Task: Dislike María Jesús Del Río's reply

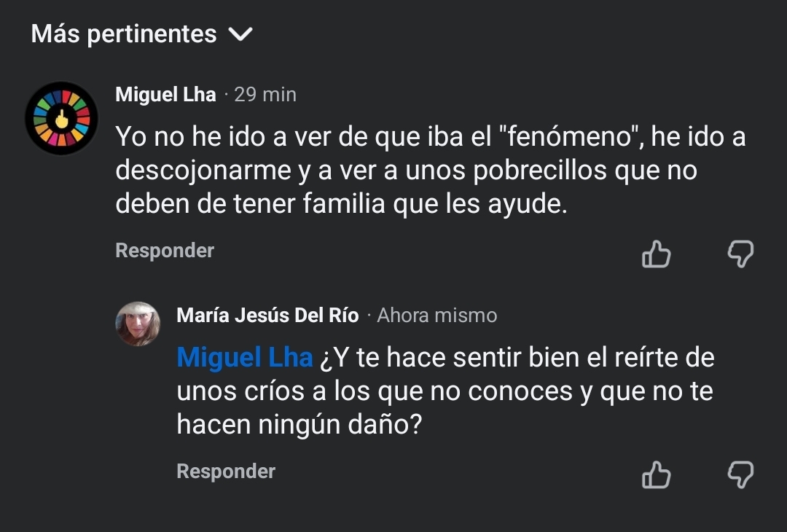Action: [740, 475]
